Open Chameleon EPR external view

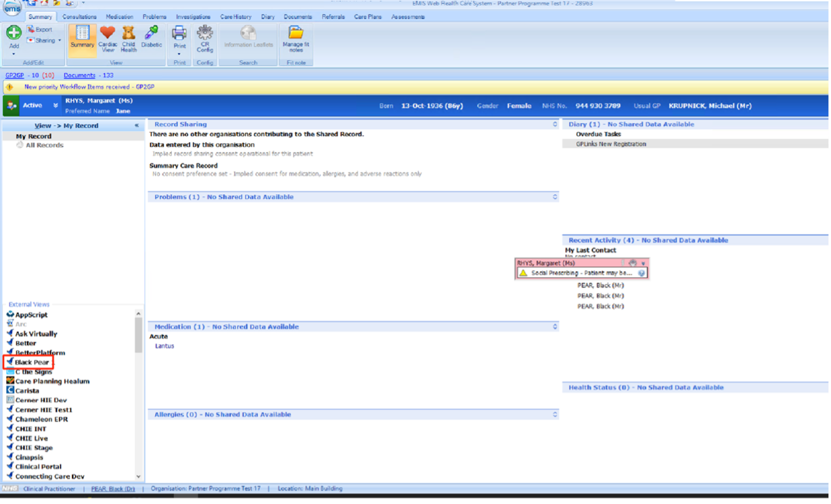click(x=41, y=419)
